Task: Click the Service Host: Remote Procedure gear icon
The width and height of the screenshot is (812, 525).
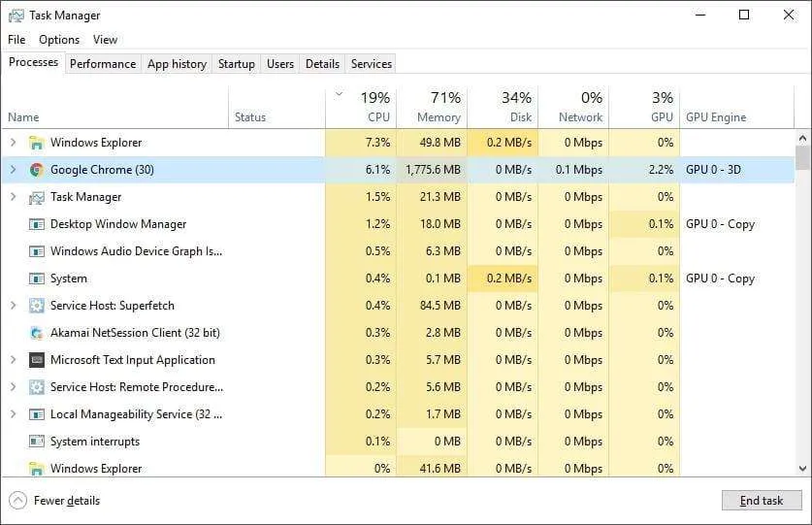Action: (36, 387)
